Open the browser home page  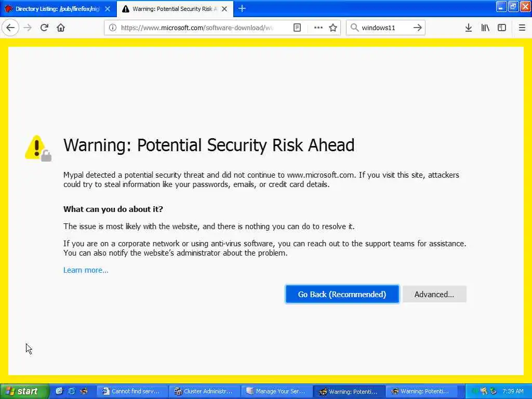tap(61, 28)
